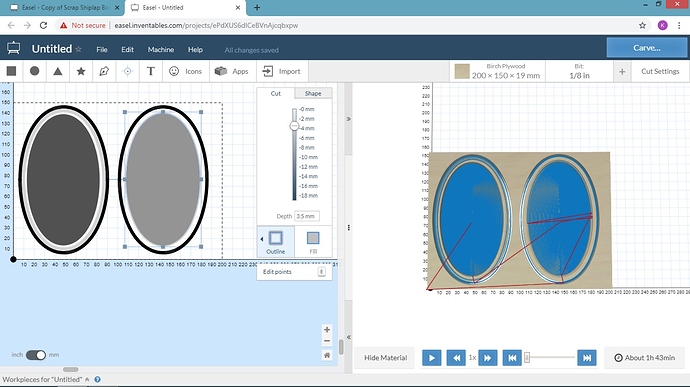The width and height of the screenshot is (690, 387).
Task: Collapse the cut panel chevron
Action: coord(349,119)
